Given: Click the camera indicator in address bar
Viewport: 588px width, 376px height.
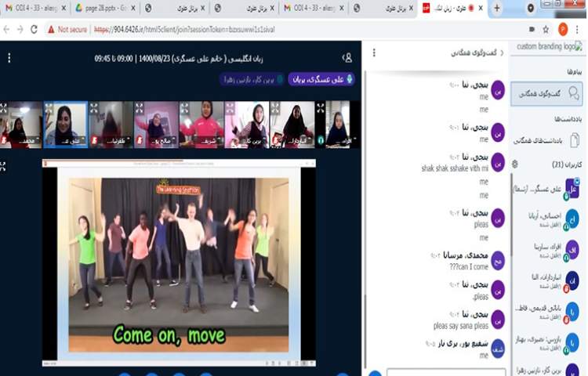Looking at the screenshot, I should pyautogui.click(x=532, y=29).
